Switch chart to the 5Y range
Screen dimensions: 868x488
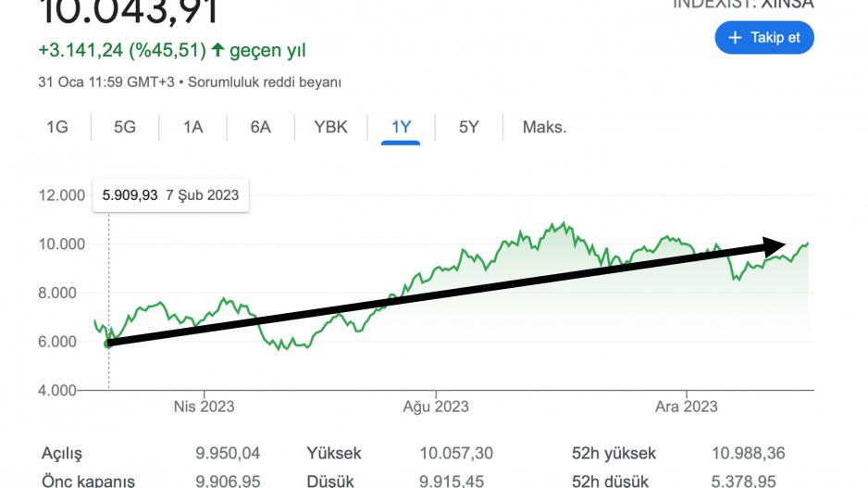click(x=468, y=127)
